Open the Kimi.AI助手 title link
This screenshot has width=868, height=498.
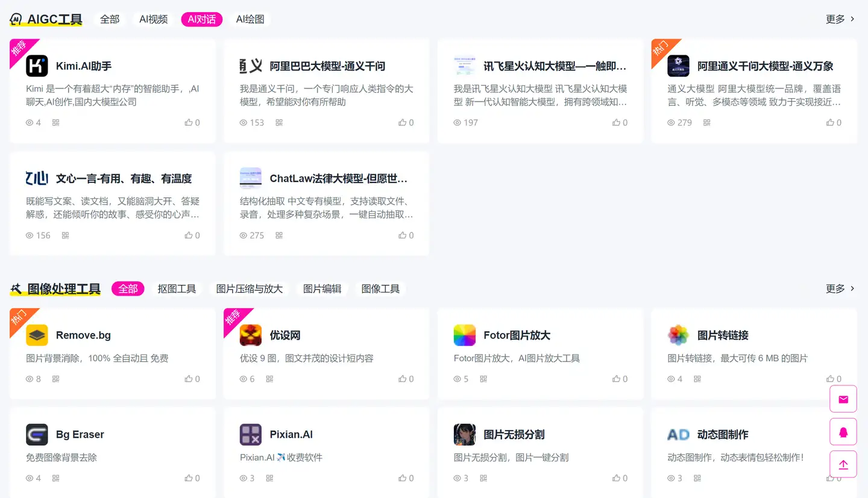tap(84, 66)
